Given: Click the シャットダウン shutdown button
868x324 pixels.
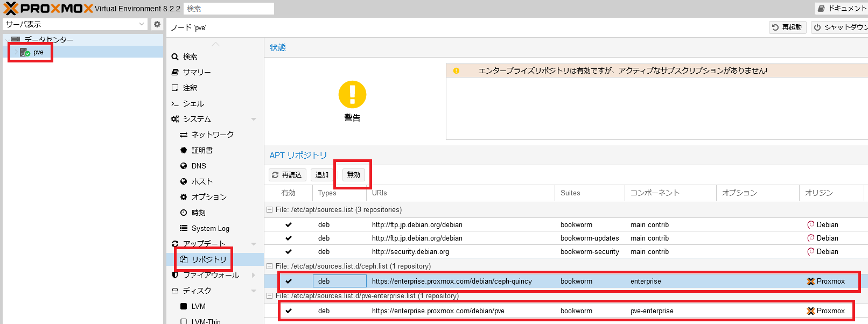Looking at the screenshot, I should pos(840,27).
